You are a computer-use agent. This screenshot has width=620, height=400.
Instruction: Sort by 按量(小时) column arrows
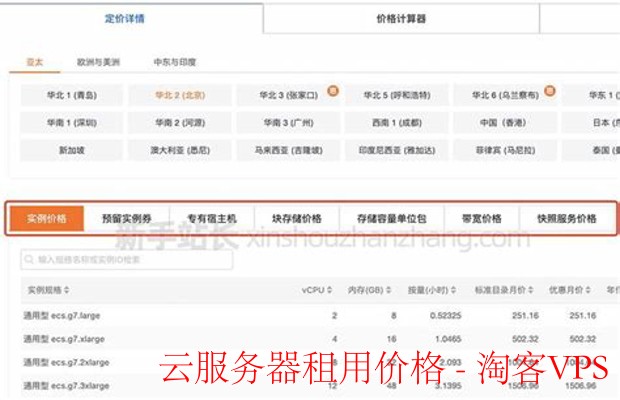click(453, 290)
